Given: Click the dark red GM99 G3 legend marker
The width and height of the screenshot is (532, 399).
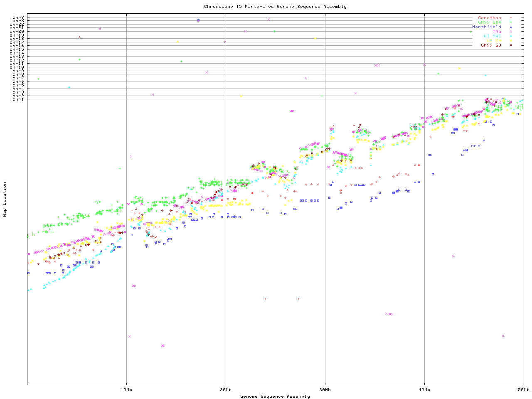Looking at the screenshot, I should point(511,45).
